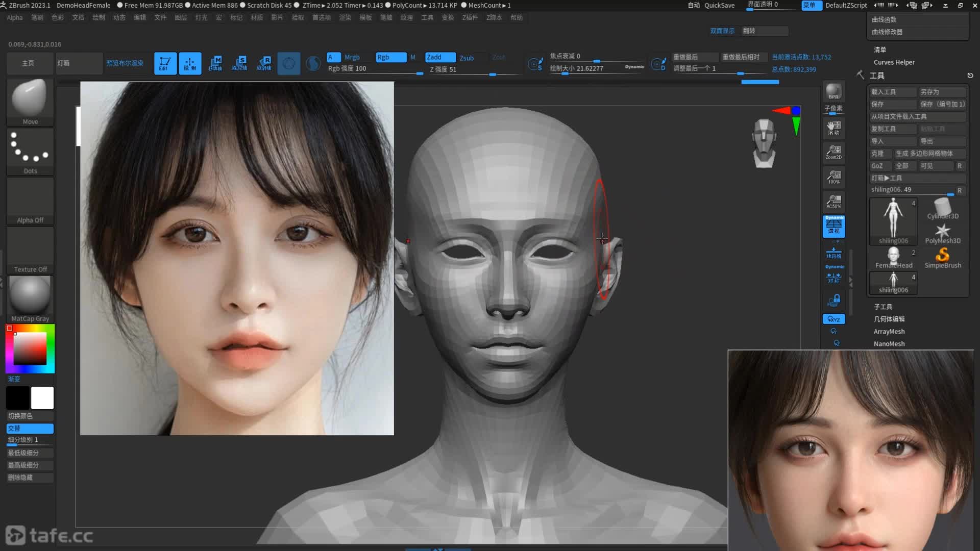Collapse the 工具 tool palette header
The image size is (980, 551).
(877, 76)
